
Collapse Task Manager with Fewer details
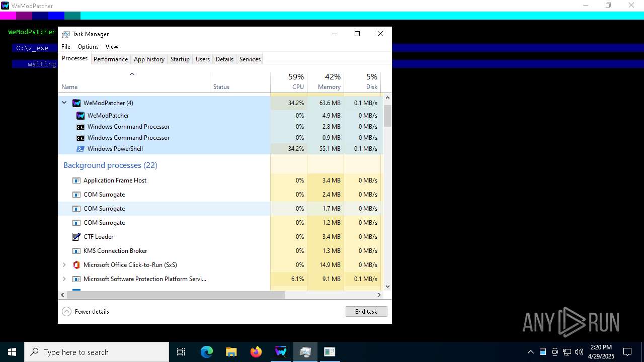tap(86, 312)
